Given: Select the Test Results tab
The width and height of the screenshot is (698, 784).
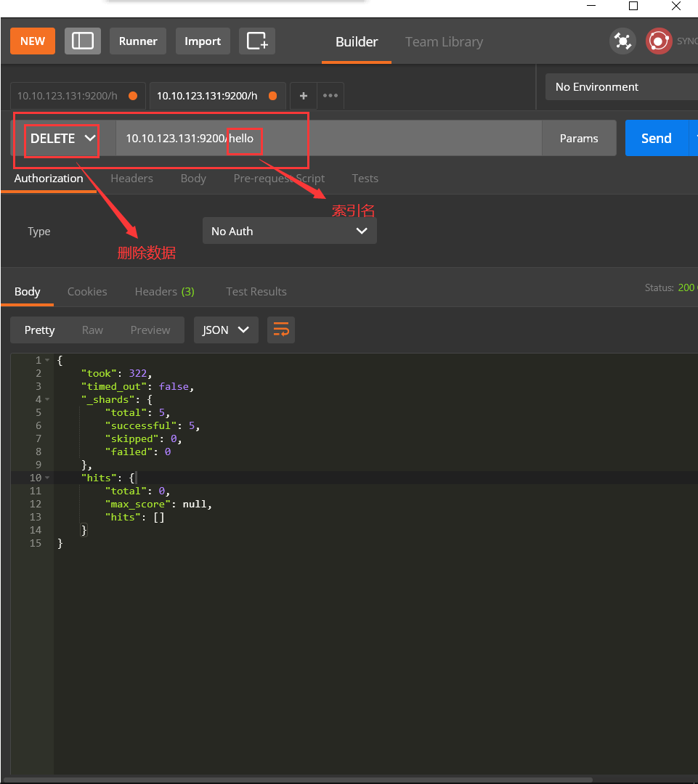Looking at the screenshot, I should (256, 292).
